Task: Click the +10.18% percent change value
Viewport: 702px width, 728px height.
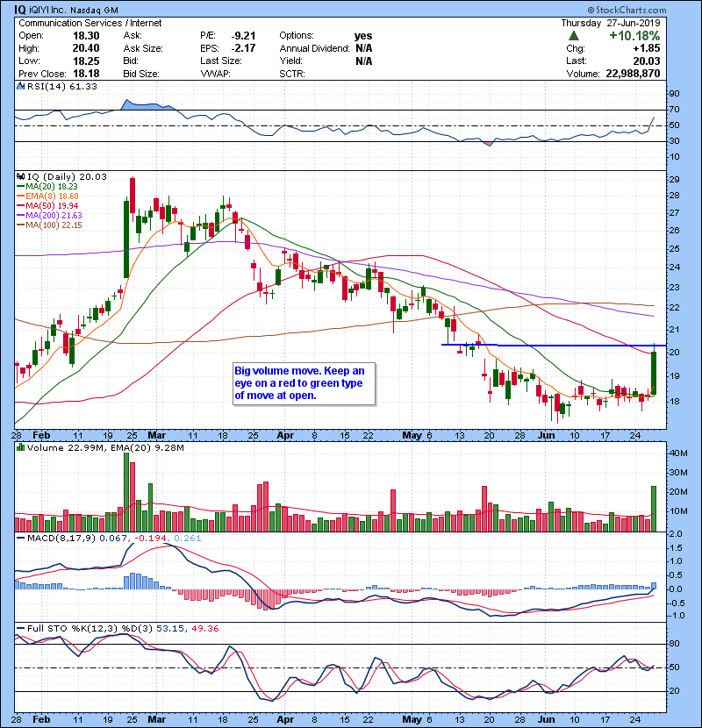Action: point(634,36)
